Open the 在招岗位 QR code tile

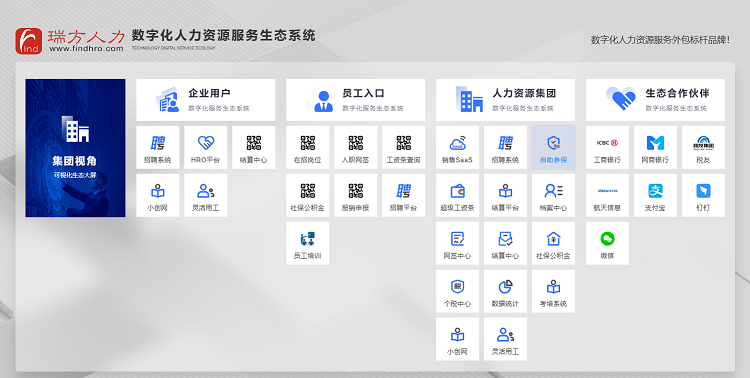tap(308, 147)
